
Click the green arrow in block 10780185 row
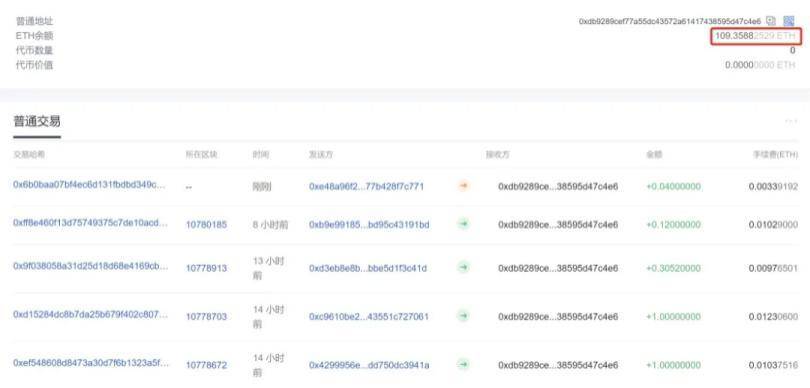click(x=463, y=224)
